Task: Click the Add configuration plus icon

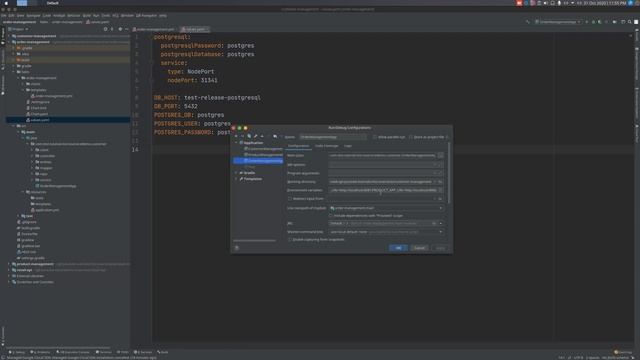Action: coord(236,136)
